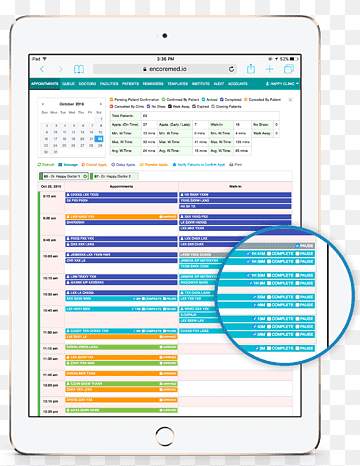
Task: Click the Message link
Action: (x=68, y=165)
